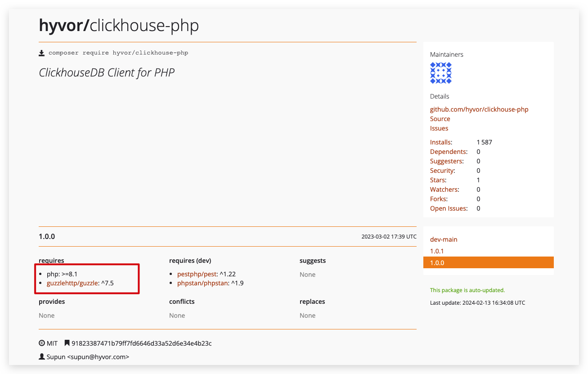Click the Installs stat link
Image resolution: width=588 pixels, height=374 pixels.
coord(441,142)
